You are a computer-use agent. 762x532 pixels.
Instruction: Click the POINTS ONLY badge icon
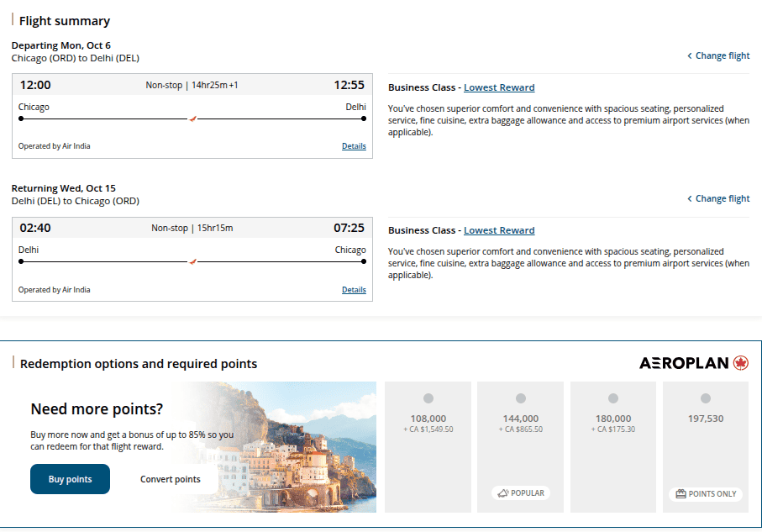(681, 493)
